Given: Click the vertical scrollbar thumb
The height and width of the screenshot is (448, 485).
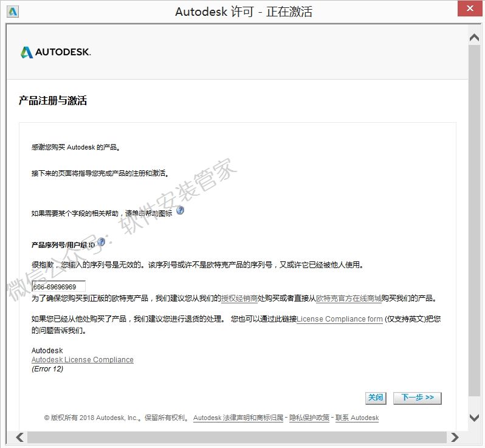Looking at the screenshot, I should 475,219.
